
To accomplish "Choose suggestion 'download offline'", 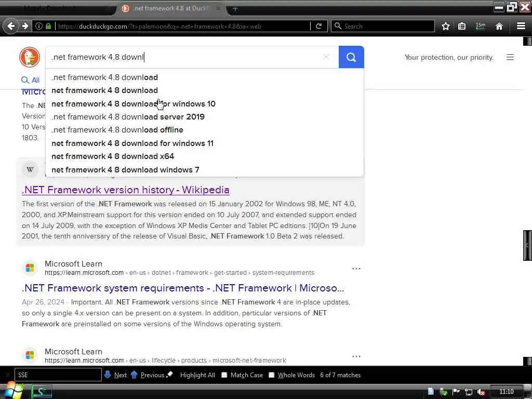I will pos(205,130).
